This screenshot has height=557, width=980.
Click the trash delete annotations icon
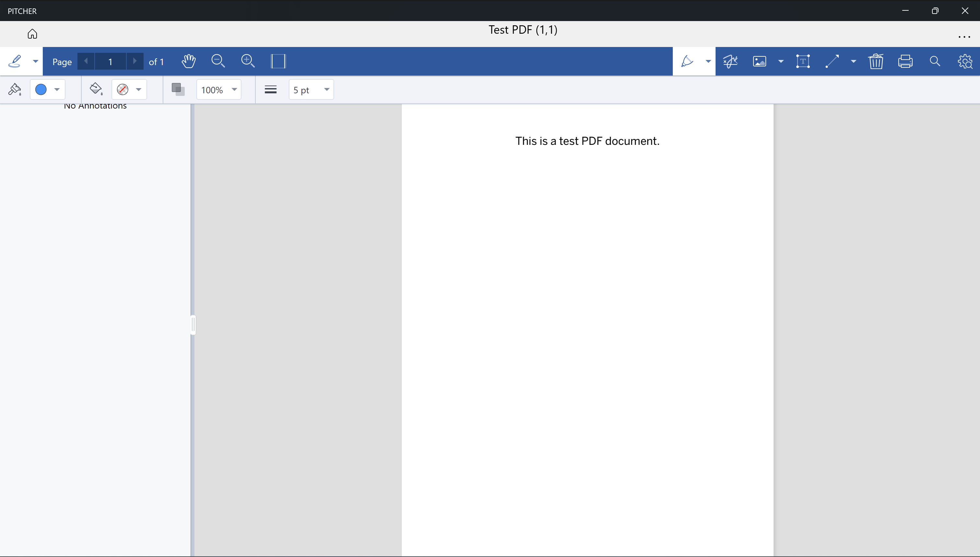876,61
